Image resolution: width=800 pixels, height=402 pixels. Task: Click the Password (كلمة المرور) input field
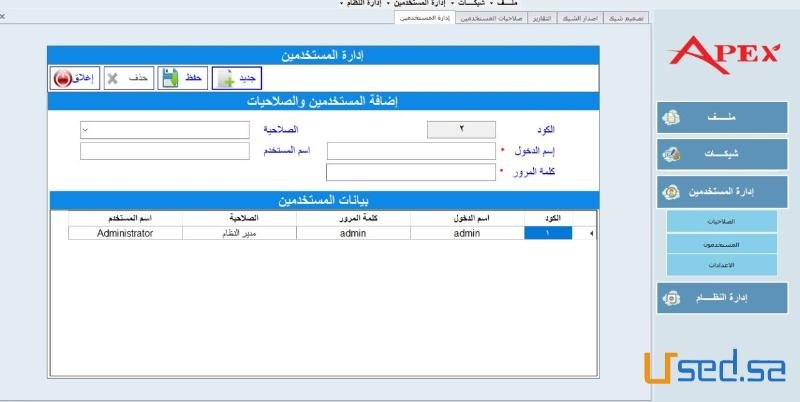pyautogui.click(x=411, y=172)
